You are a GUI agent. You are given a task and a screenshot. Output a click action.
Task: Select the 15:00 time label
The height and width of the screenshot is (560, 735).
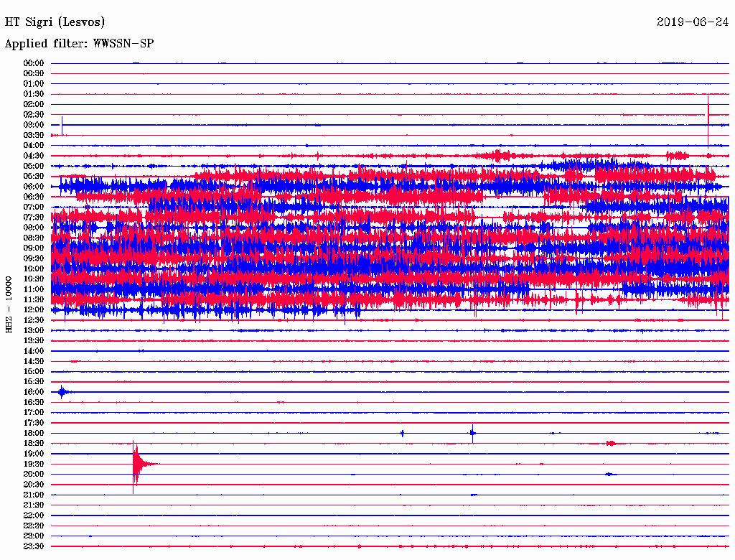pos(34,372)
